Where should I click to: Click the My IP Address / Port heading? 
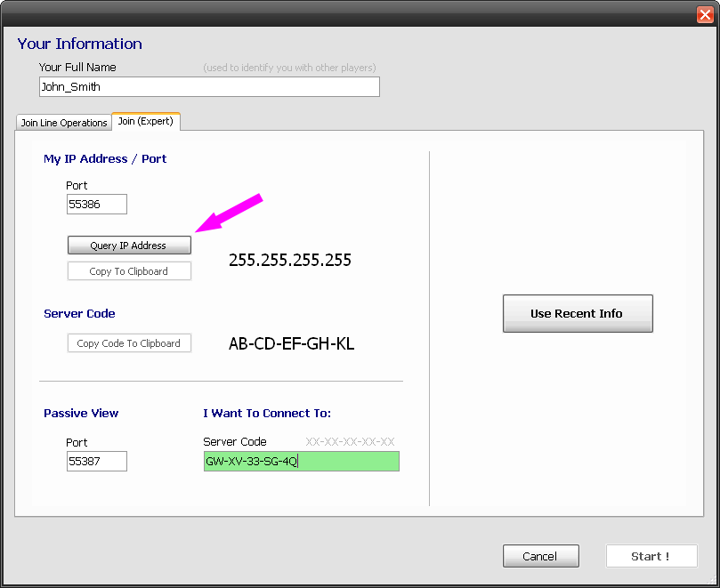click(105, 159)
